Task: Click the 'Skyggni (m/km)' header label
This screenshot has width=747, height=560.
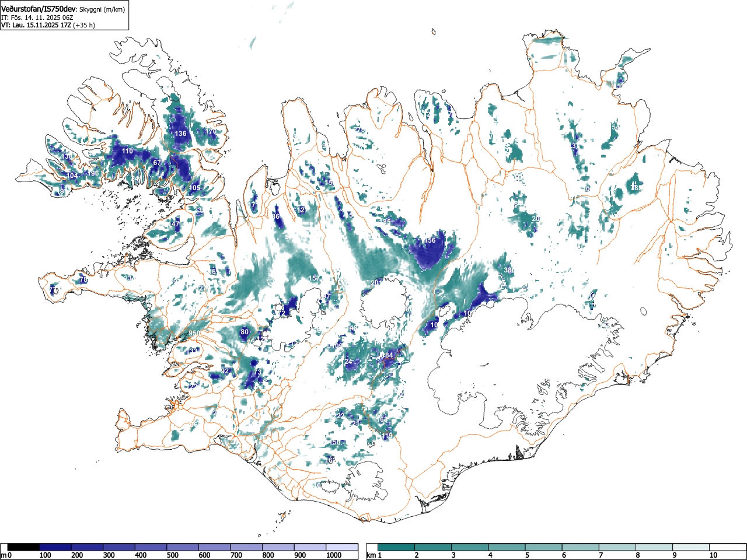Action: 102,10
